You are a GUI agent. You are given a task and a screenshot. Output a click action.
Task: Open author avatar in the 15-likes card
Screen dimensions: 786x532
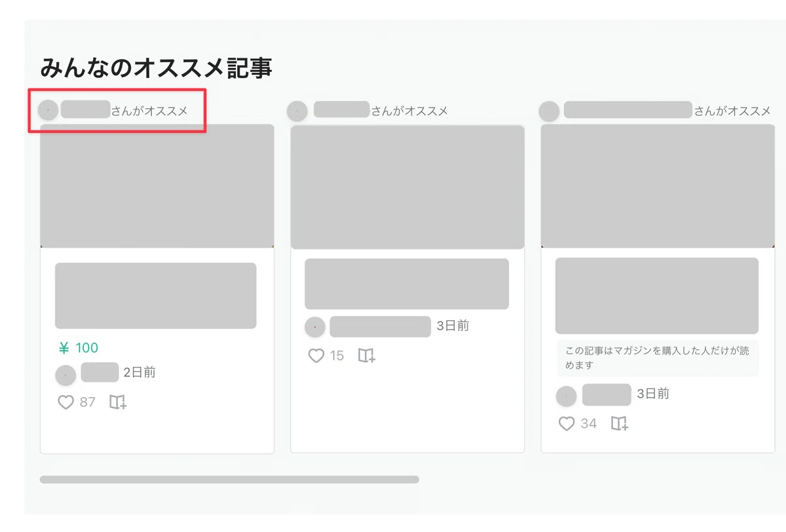[315, 327]
